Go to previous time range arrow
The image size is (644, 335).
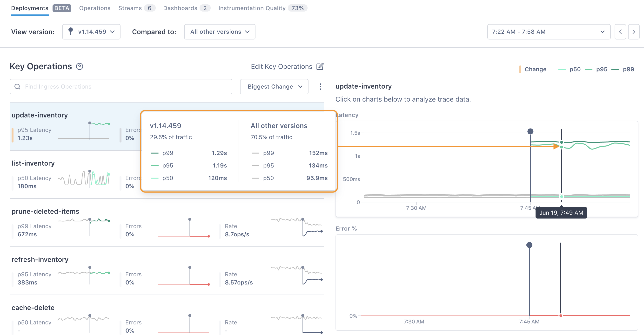point(620,32)
